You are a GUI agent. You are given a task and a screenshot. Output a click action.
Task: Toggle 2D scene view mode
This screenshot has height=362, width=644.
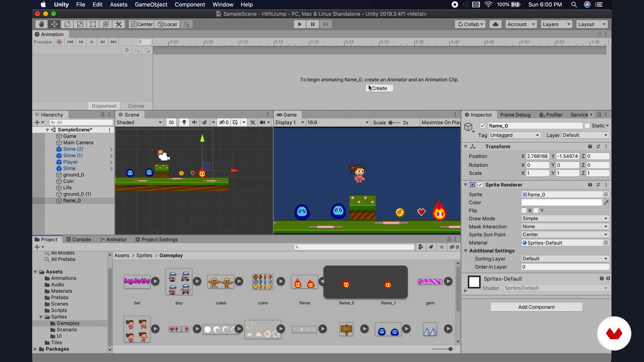pyautogui.click(x=171, y=122)
